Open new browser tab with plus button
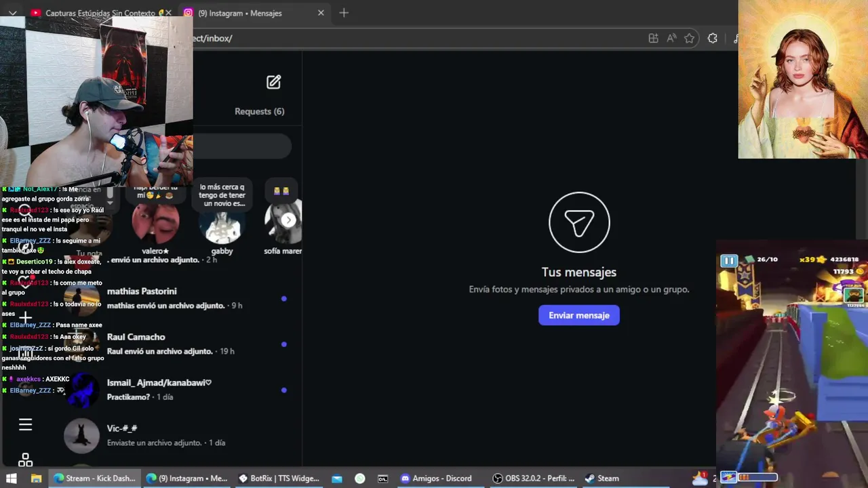The width and height of the screenshot is (868, 488). [344, 13]
